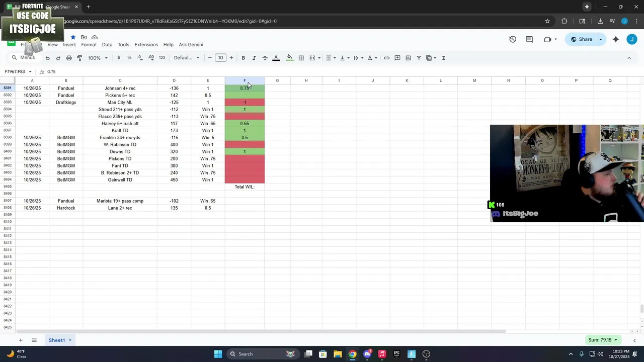
Task: Open the Tools menu
Action: click(123, 45)
